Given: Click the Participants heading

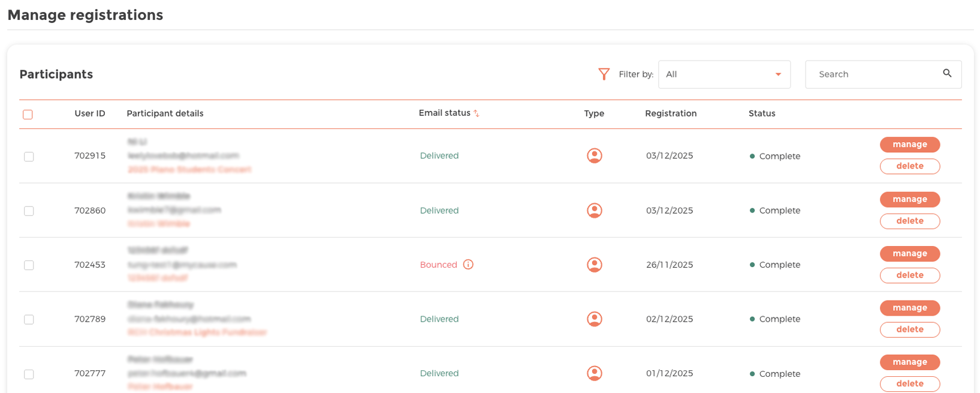Looking at the screenshot, I should (x=56, y=74).
